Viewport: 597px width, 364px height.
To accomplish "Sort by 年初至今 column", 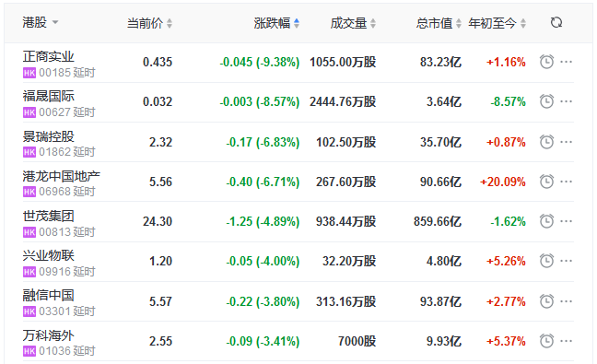I will click(x=497, y=23).
